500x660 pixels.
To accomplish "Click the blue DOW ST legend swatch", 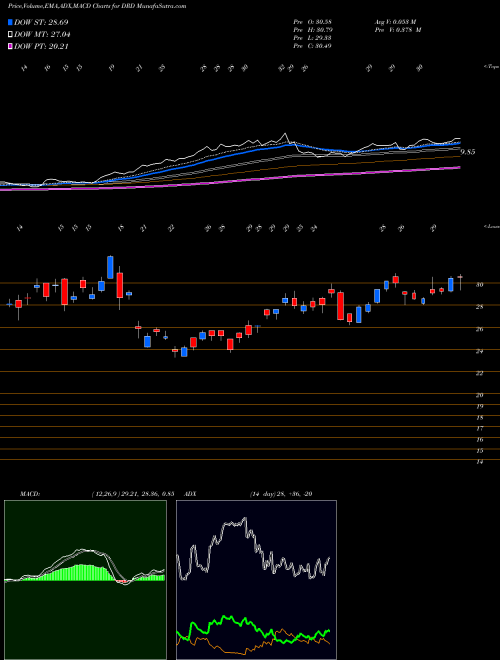I will (11, 22).
